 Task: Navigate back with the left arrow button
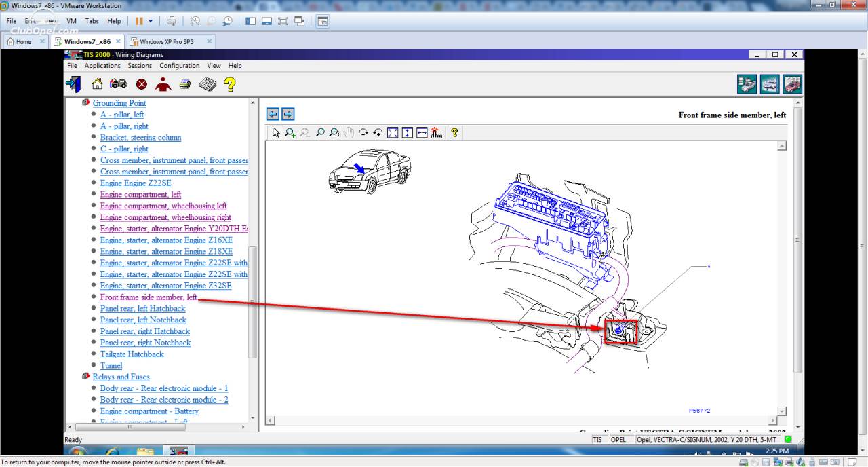(x=273, y=113)
